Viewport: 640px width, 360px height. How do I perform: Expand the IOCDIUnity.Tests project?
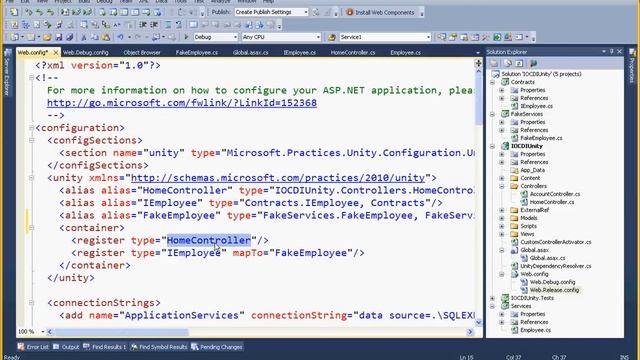click(x=492, y=298)
